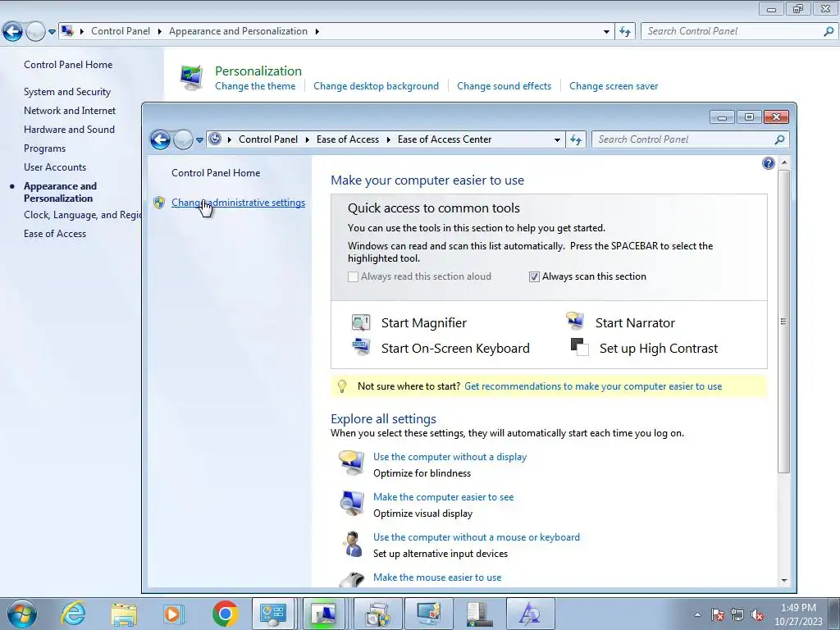Screen dimensions: 840x630
Task: Click back arrow in the Appearance and Personalization window
Action: (x=13, y=32)
